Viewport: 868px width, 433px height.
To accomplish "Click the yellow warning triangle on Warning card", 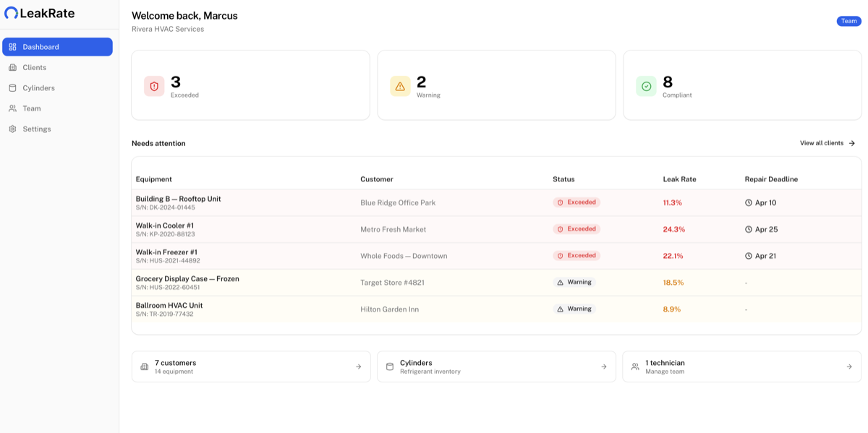I will coord(400,85).
